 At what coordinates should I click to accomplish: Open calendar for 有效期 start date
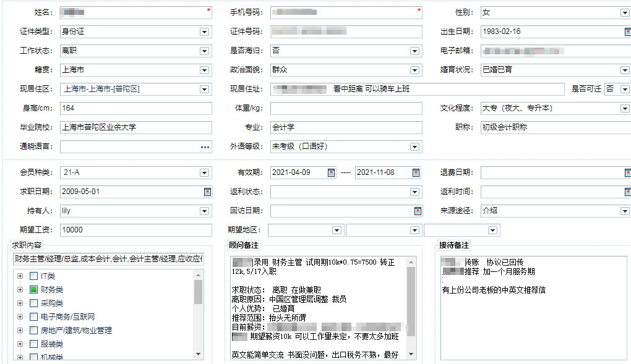(331, 172)
